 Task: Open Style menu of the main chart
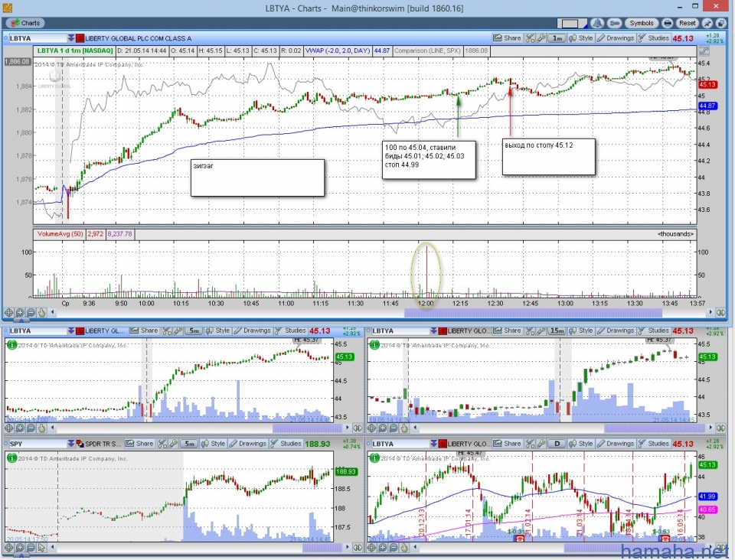pyautogui.click(x=581, y=38)
